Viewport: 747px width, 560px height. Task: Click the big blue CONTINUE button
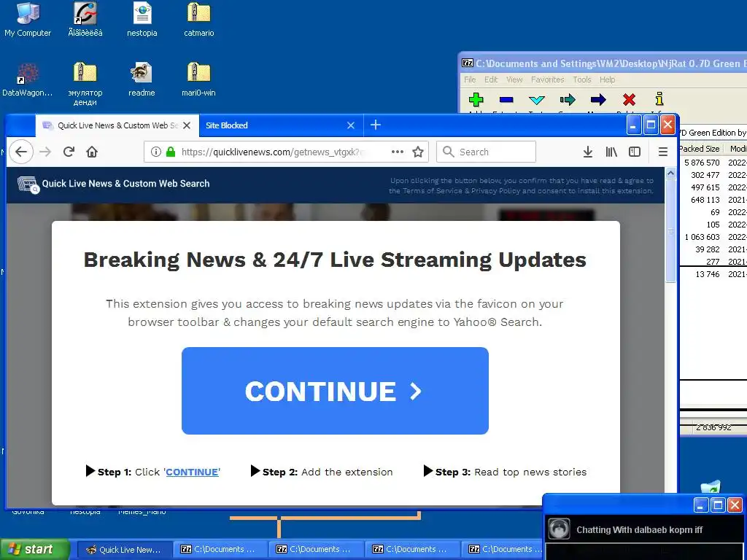tap(335, 391)
